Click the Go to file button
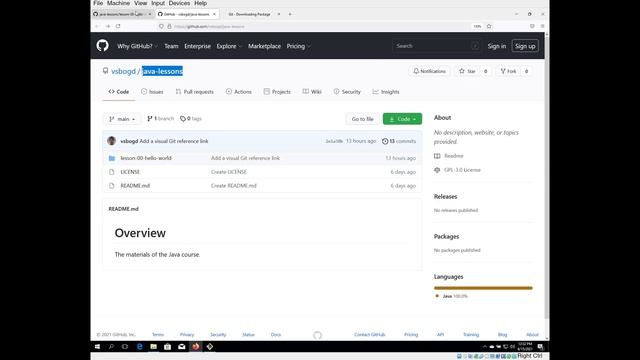The height and width of the screenshot is (360, 640). click(x=362, y=119)
